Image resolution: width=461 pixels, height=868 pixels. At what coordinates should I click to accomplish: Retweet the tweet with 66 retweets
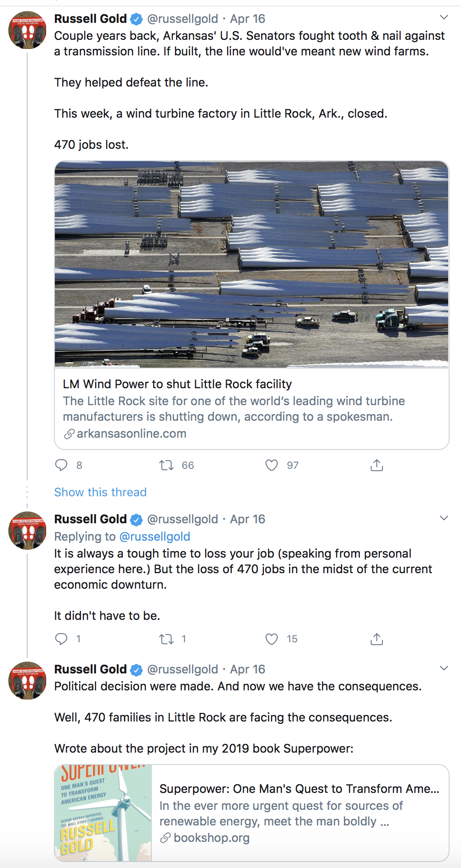[166, 465]
